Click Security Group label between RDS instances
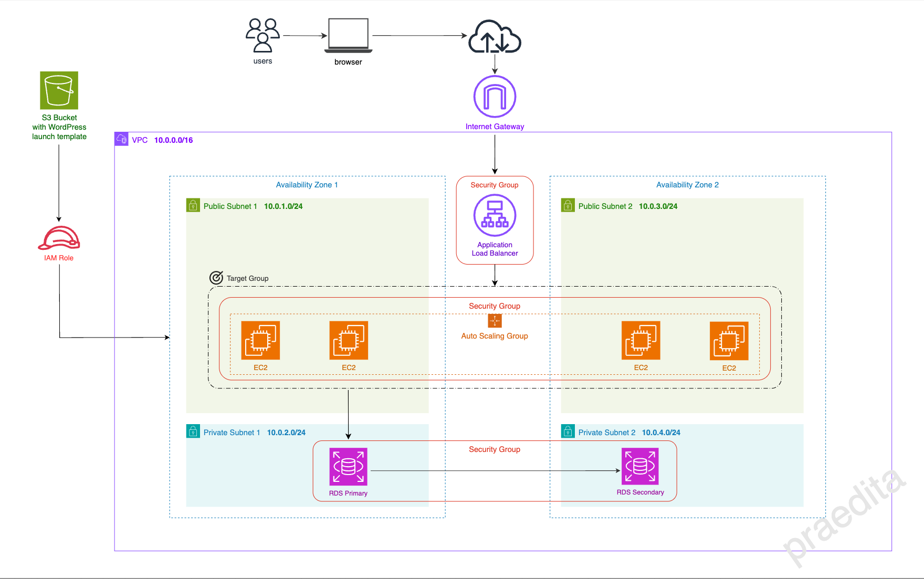Viewport: 924px width, 579px height. (x=495, y=449)
